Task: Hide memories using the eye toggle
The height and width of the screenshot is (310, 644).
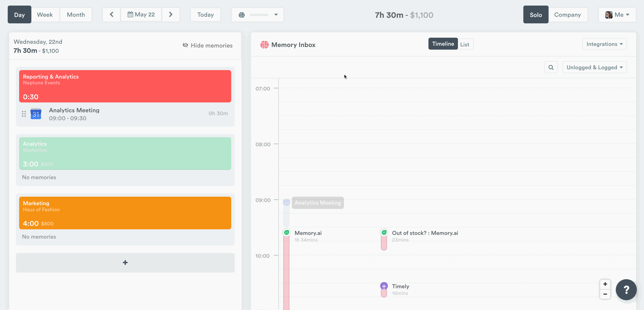Action: click(185, 45)
